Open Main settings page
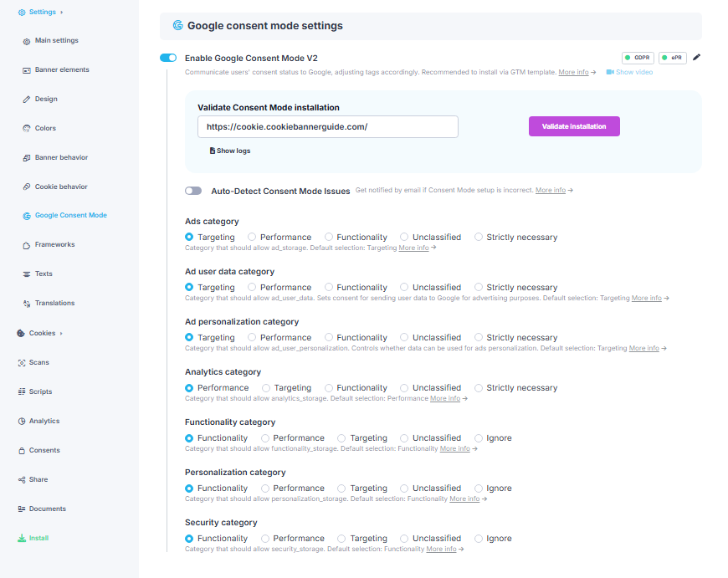This screenshot has width=728, height=578. (57, 40)
